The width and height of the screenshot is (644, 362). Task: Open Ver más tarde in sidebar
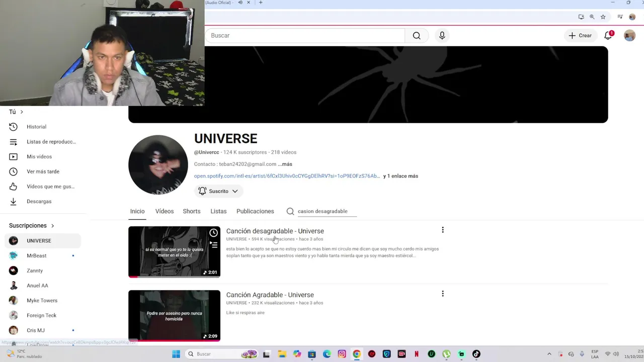[43, 171]
